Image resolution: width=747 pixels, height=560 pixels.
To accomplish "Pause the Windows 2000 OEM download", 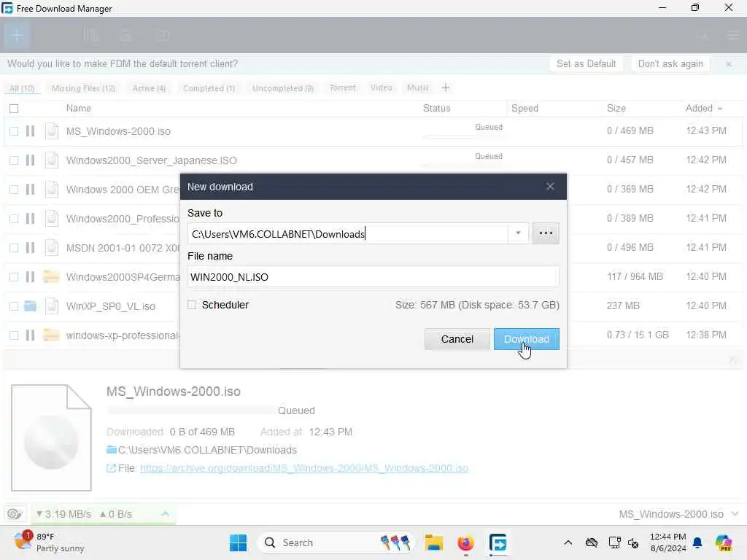I will [30, 190].
